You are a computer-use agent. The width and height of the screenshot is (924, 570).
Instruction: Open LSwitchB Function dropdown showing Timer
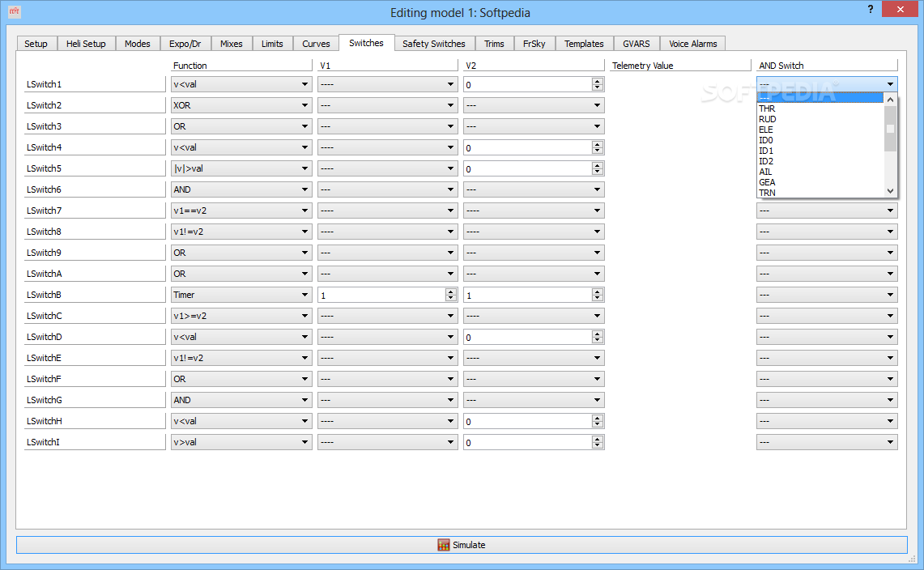[x=241, y=295]
